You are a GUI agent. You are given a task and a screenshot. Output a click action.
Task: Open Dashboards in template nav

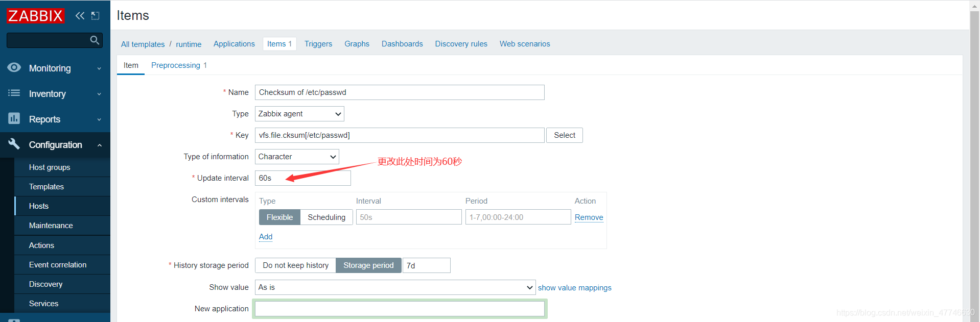point(402,44)
